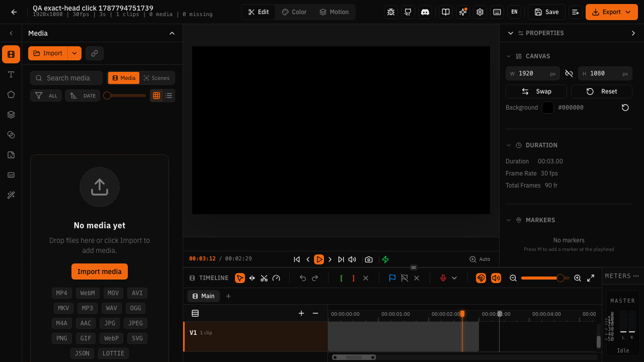
Task: Click the Swap canvas dimensions button
Action: pos(536,92)
